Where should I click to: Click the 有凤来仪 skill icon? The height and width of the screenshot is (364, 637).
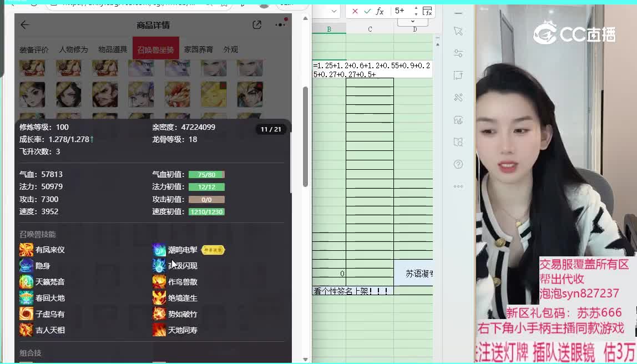click(x=27, y=250)
